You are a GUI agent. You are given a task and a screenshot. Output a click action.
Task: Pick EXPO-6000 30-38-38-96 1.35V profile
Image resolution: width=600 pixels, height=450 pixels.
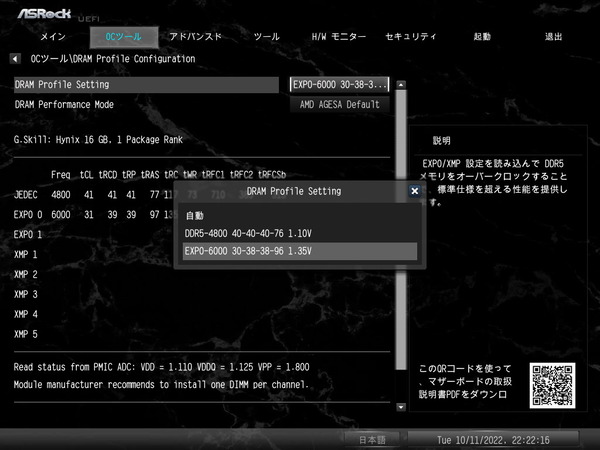248,251
